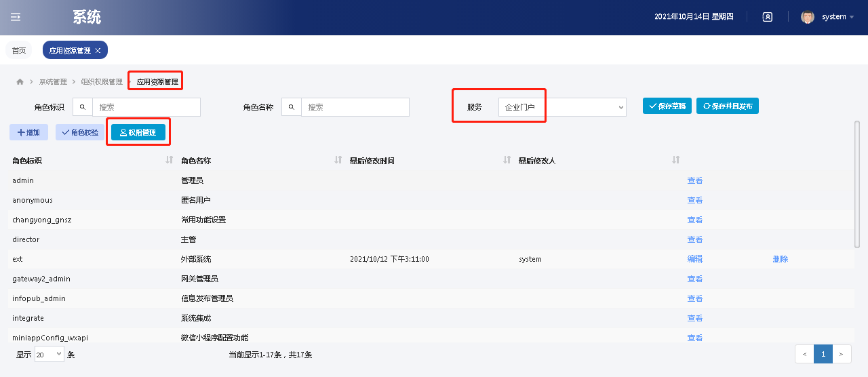Open the contact card icon in header
Viewport: 868px width, 377px height.
click(x=768, y=17)
